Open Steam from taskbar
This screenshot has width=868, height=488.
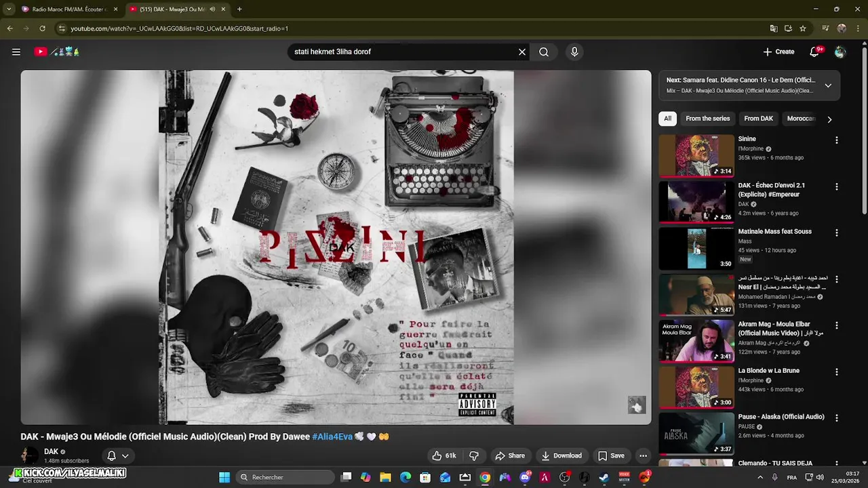604,477
